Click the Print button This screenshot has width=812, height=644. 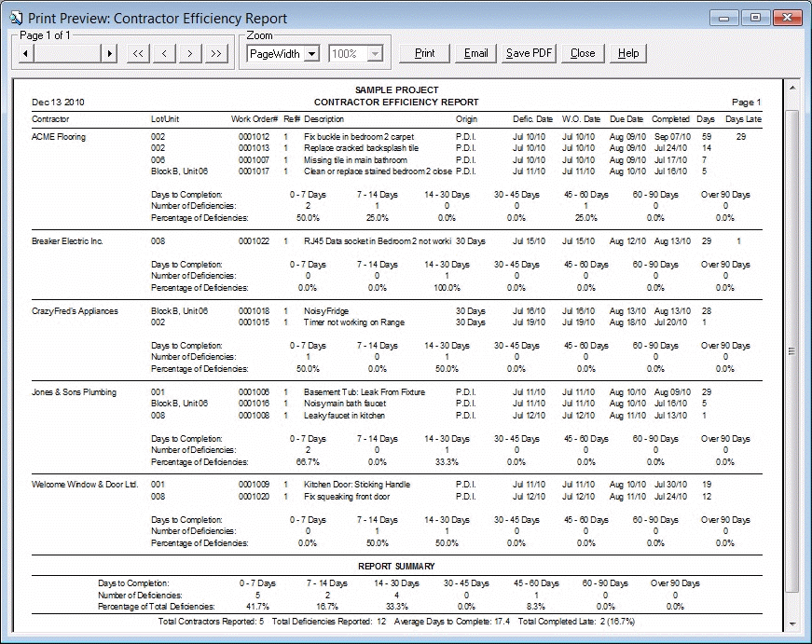click(x=424, y=53)
